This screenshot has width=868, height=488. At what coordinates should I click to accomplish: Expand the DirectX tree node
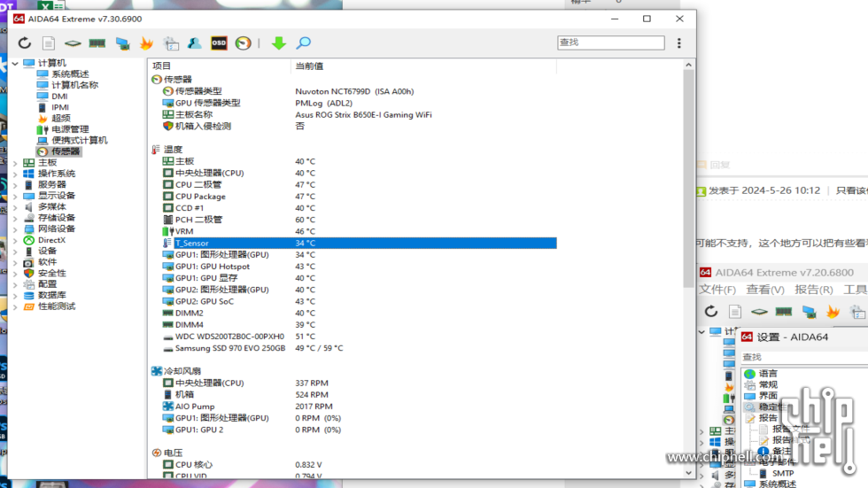(15, 240)
